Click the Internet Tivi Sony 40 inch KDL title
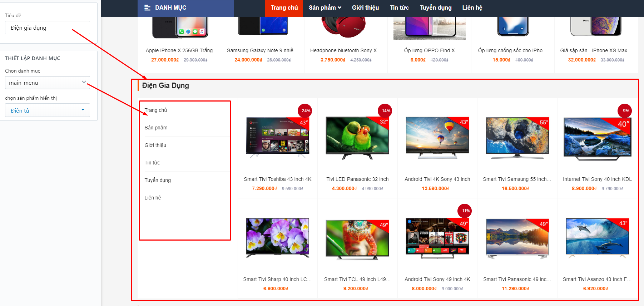This screenshot has width=644, height=306. point(597,179)
